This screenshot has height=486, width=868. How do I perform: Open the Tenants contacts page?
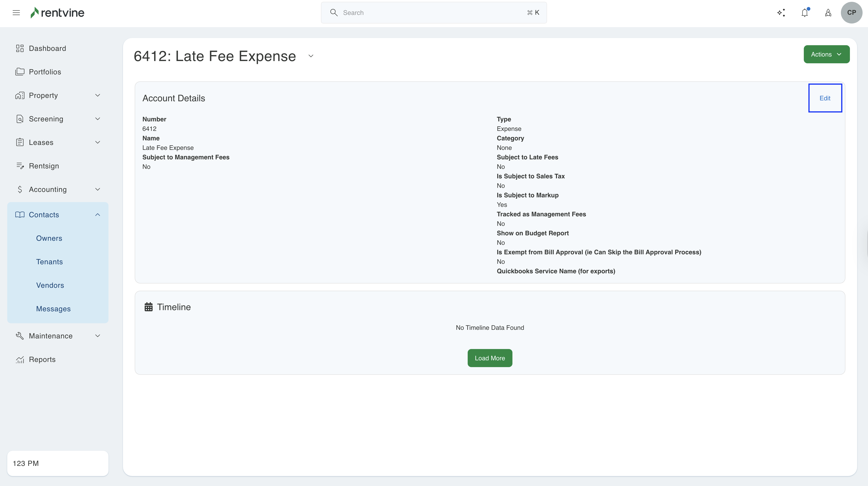(x=49, y=262)
